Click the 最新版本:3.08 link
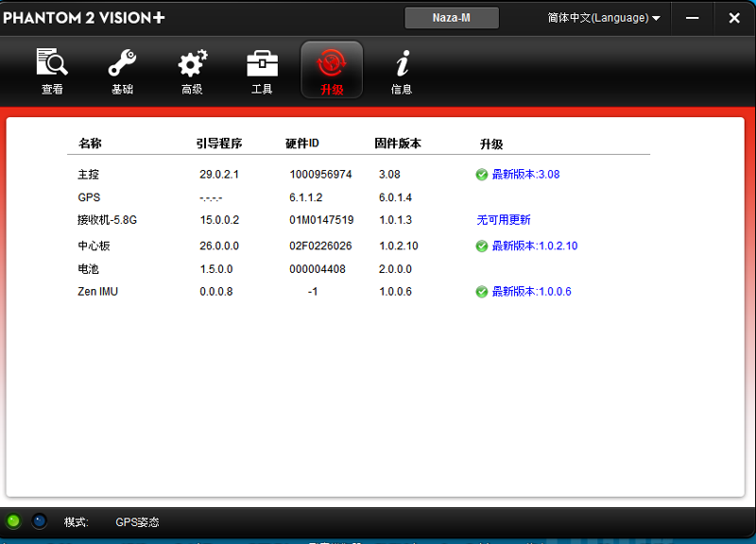The width and height of the screenshot is (756, 544). pos(525,175)
